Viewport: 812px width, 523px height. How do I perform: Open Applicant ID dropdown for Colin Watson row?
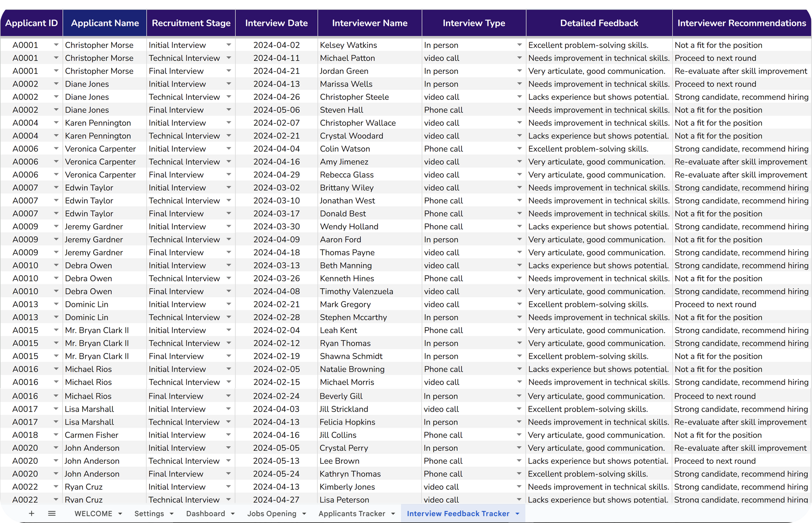56,148
